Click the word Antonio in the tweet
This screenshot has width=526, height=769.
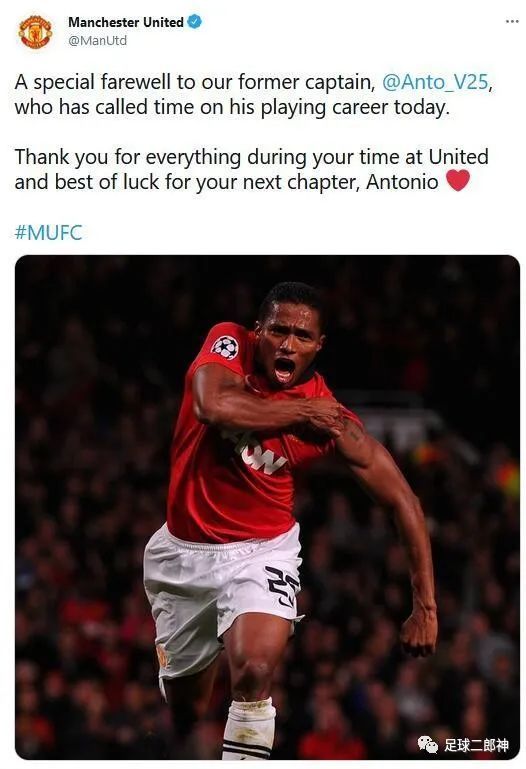click(x=402, y=182)
